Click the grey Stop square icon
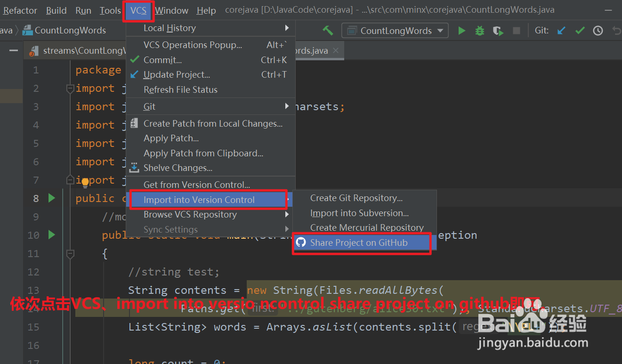 [517, 31]
